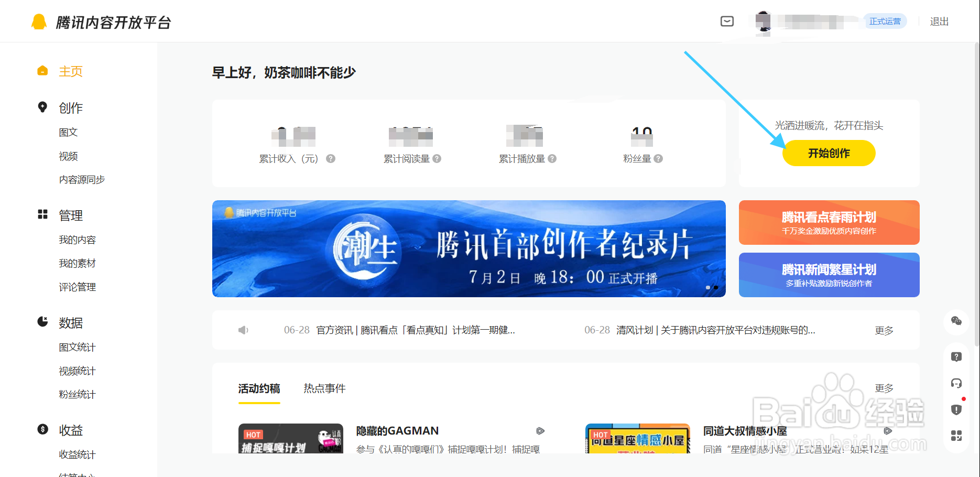980x477 pixels.
Task: Click the 数据 section heading
Action: click(71, 323)
